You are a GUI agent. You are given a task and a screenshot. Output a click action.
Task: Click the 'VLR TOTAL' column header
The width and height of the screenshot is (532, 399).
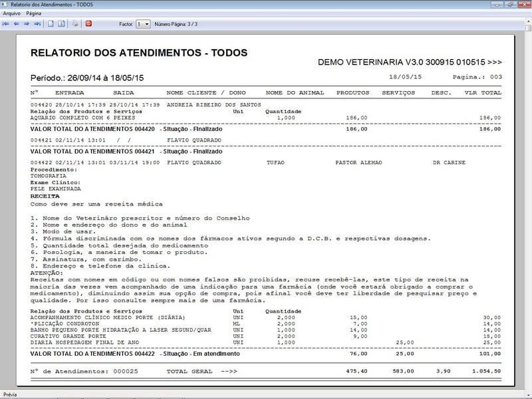[x=483, y=92]
